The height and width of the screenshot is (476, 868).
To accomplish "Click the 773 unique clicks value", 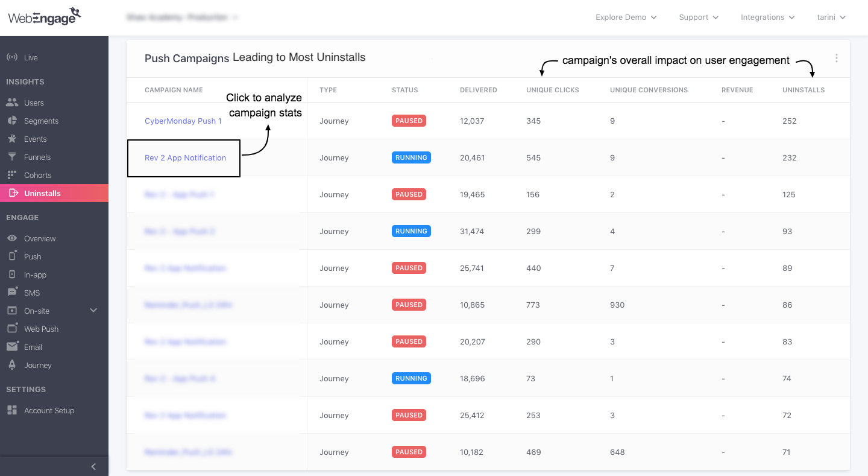I will pos(533,305).
